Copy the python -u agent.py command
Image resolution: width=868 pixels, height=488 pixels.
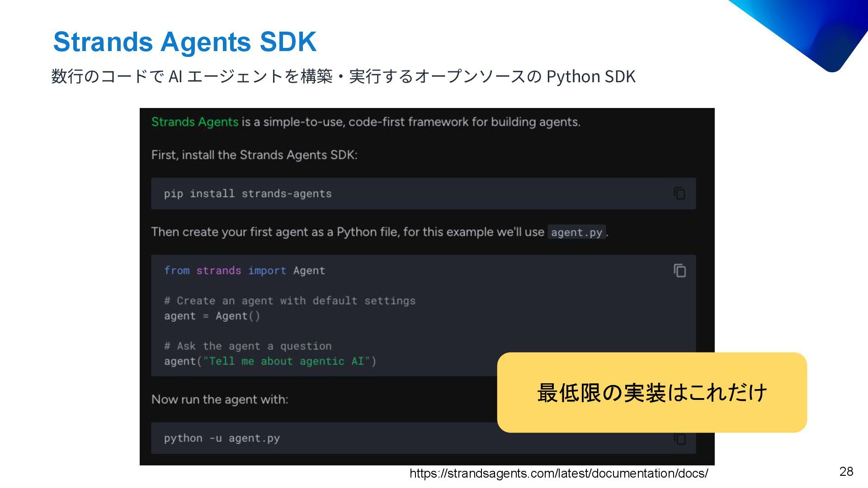(x=679, y=438)
